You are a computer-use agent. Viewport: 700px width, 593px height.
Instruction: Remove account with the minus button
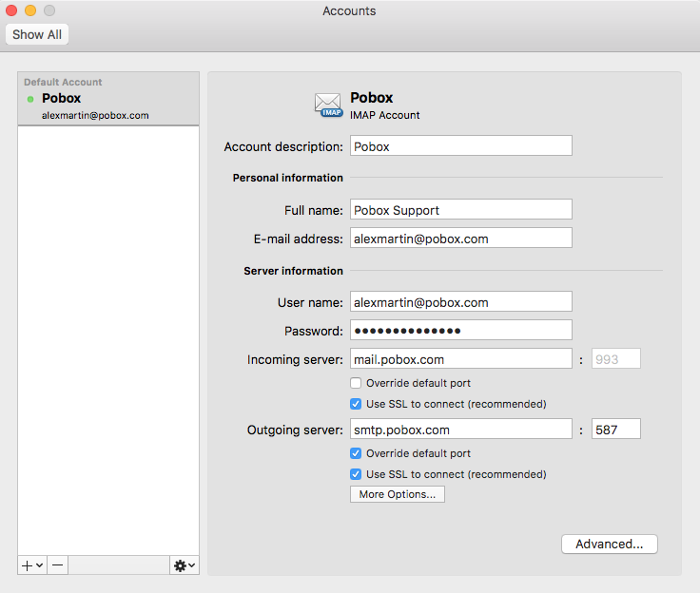[x=58, y=565]
